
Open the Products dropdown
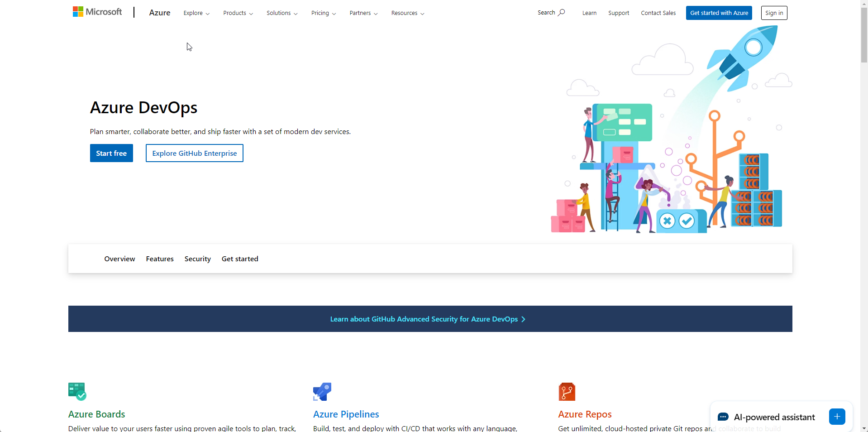coord(237,13)
